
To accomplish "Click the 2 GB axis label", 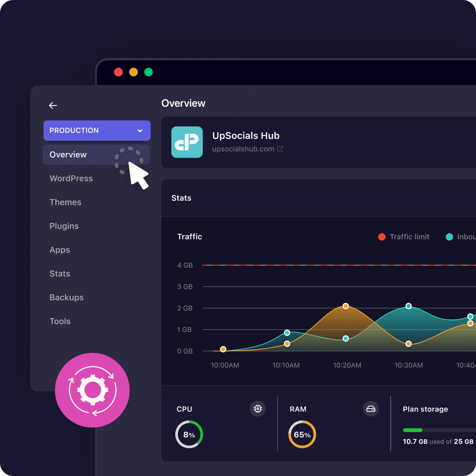I will (185, 308).
